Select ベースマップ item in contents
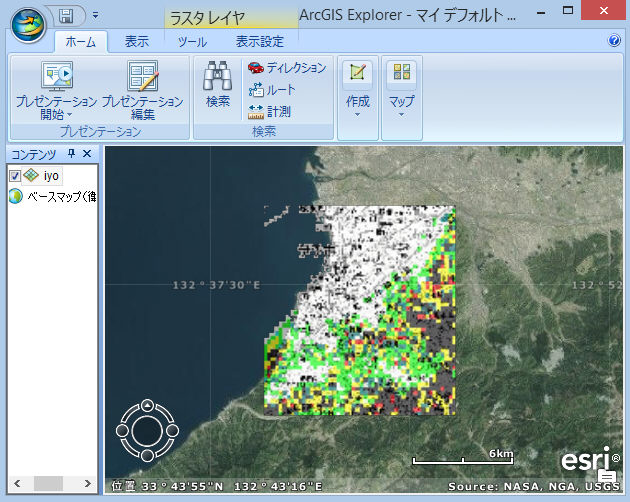Viewport: 630px width, 502px height. point(60,196)
